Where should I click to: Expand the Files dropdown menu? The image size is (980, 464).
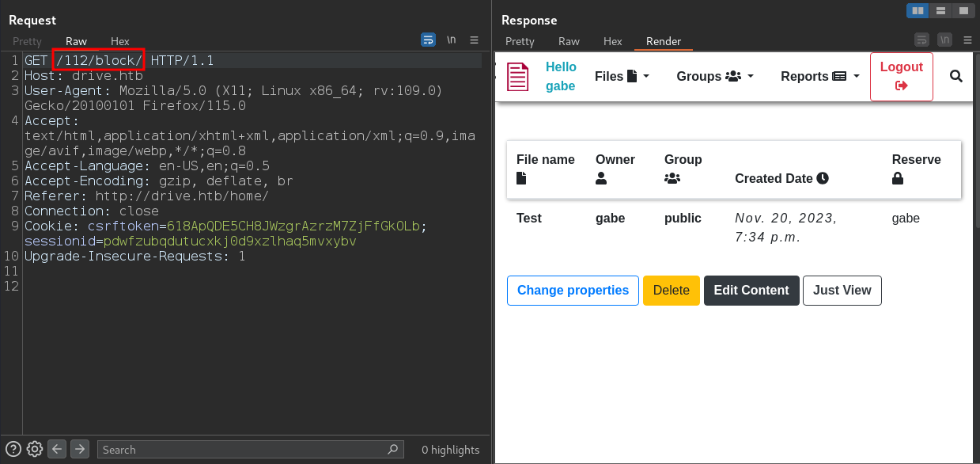(622, 76)
